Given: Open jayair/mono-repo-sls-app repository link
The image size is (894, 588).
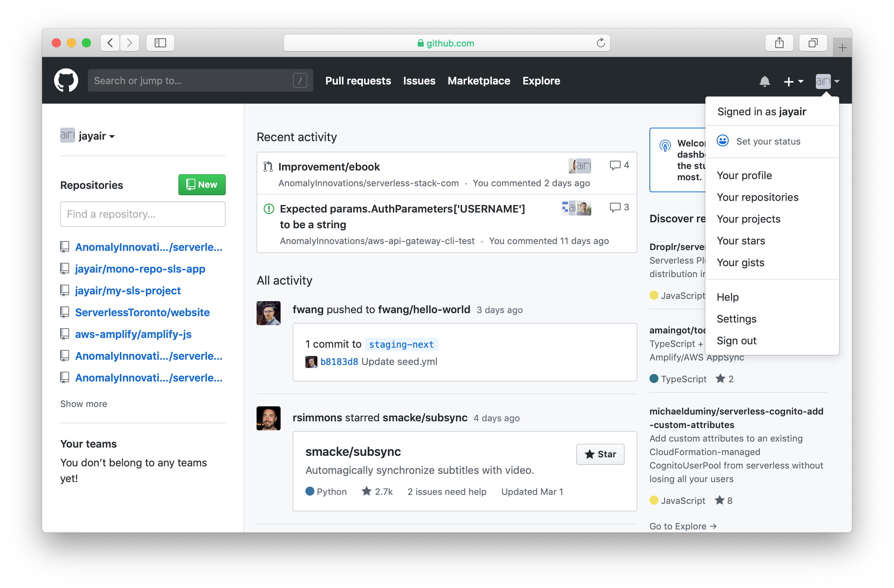Looking at the screenshot, I should pos(140,269).
